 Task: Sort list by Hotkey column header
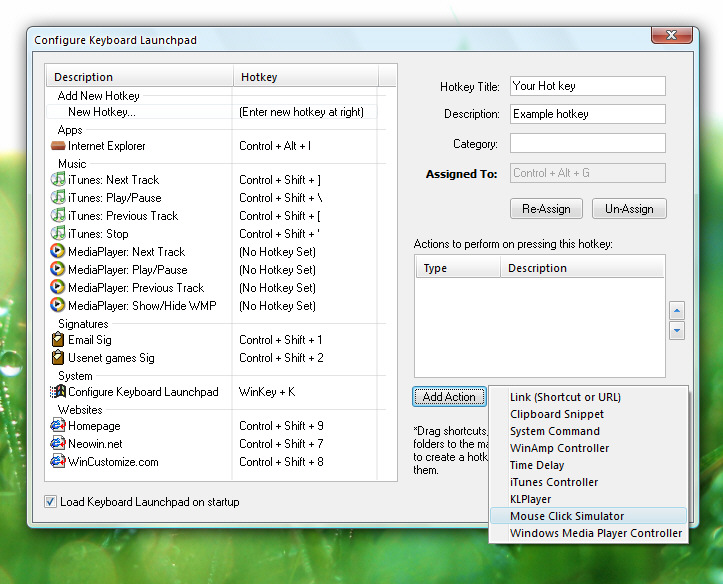(x=305, y=77)
